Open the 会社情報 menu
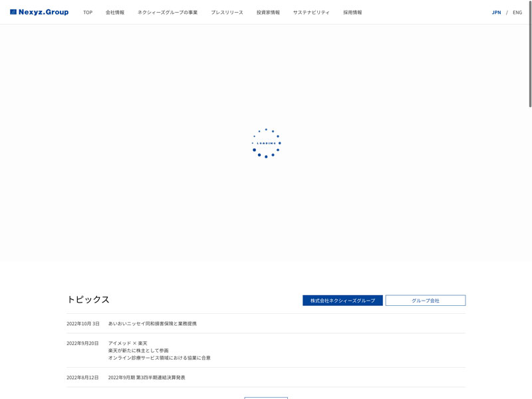532x399 pixels. (x=115, y=13)
